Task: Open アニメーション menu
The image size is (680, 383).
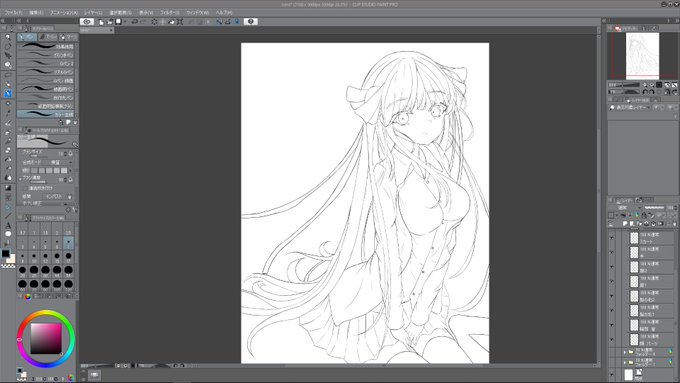Action: [64, 13]
